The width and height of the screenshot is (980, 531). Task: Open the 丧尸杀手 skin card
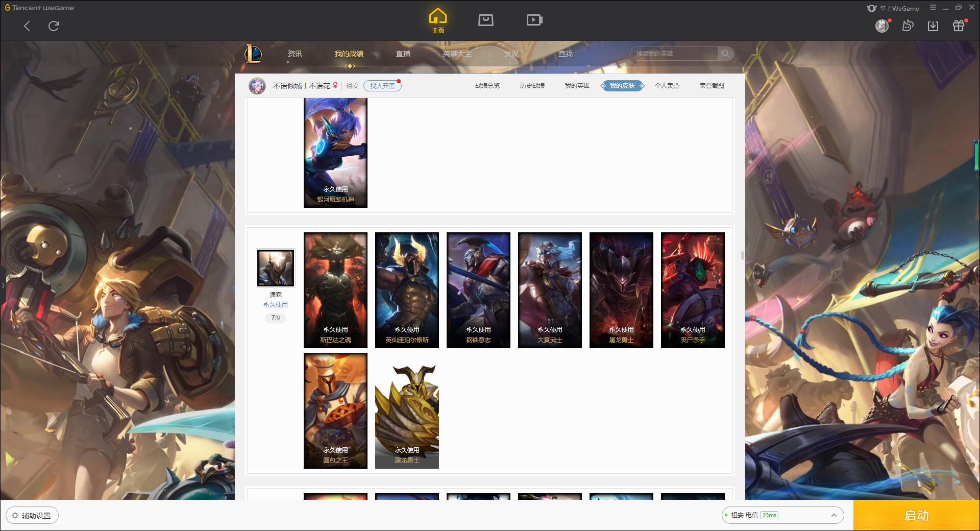[693, 290]
